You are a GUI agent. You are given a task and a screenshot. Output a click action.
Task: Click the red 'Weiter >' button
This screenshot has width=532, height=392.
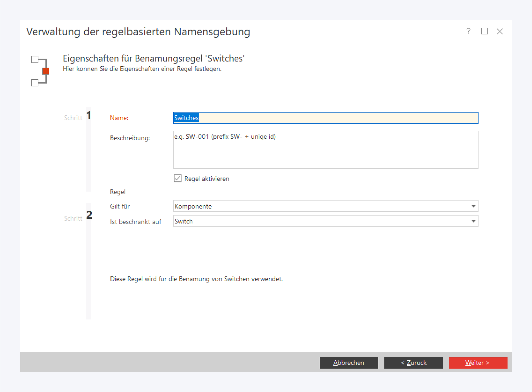pos(478,362)
